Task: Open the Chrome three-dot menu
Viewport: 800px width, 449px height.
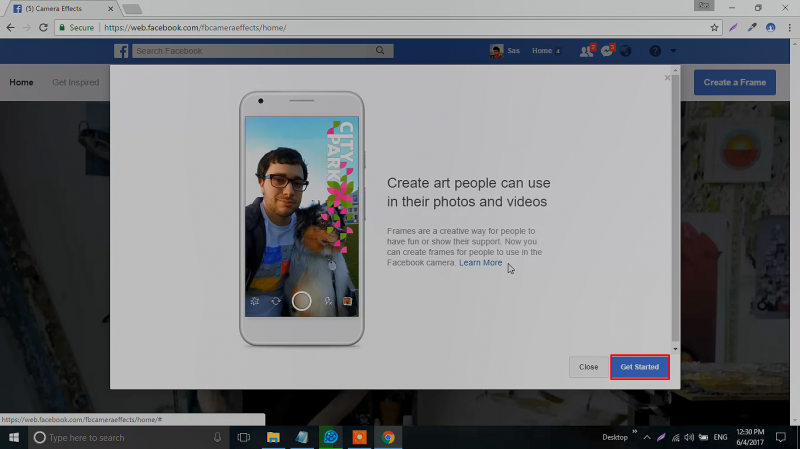Action: coord(789,27)
